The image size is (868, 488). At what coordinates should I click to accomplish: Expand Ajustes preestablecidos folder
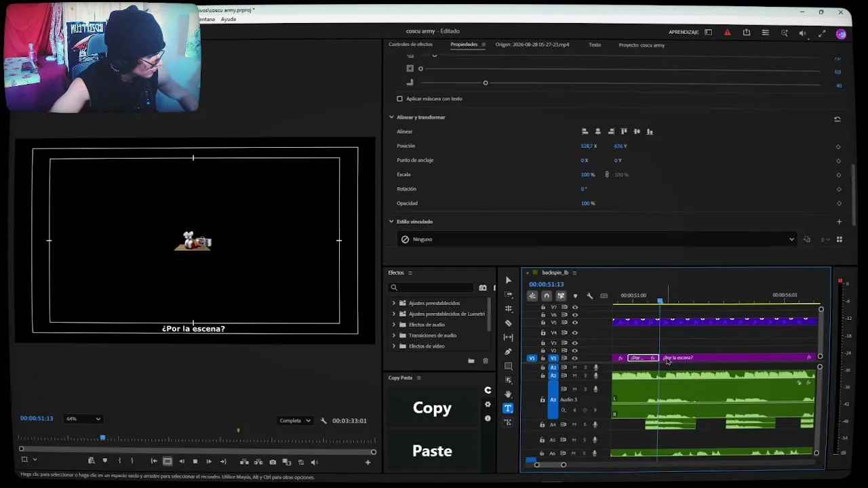[394, 303]
